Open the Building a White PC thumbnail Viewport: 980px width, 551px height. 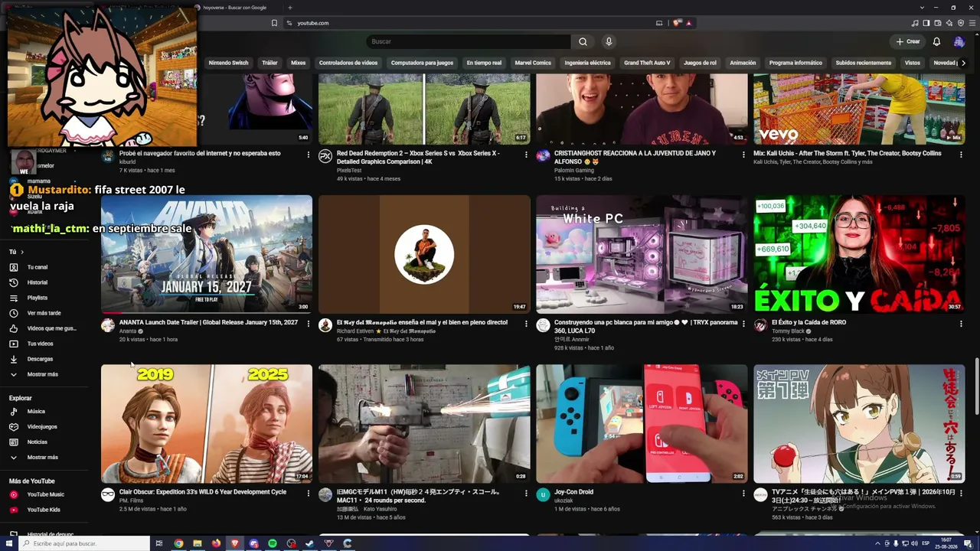[x=642, y=254]
